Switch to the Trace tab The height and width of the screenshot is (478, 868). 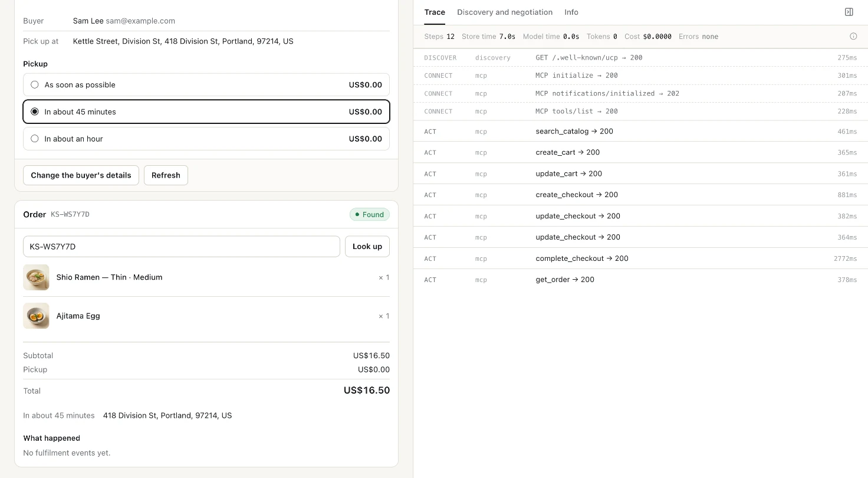click(x=435, y=12)
